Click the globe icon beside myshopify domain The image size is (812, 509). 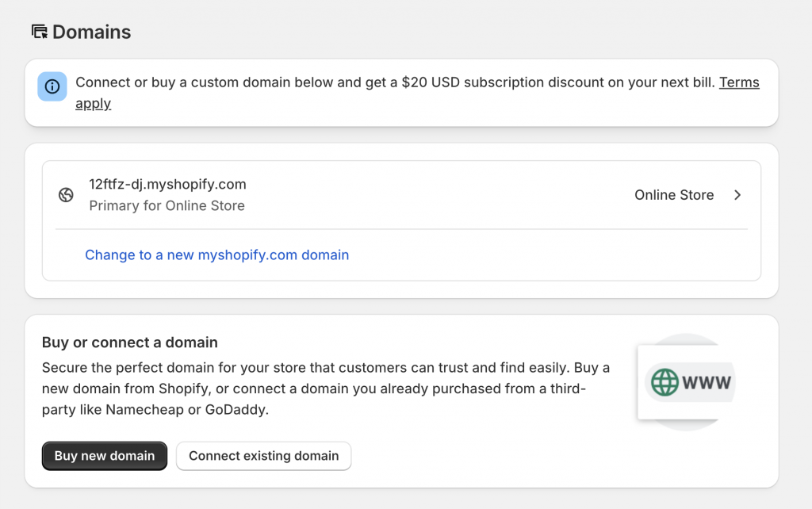[67, 195]
